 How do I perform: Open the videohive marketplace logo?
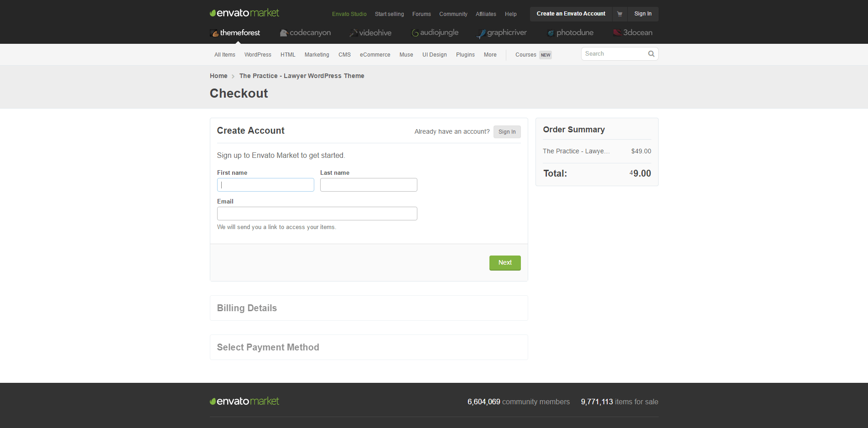370,33
